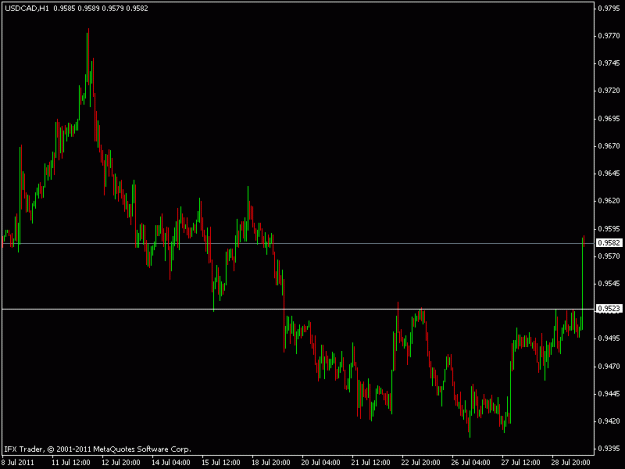Click the 0.9420 price scale value
Image resolution: width=625 pixels, height=469 pixels.
[x=609, y=421]
